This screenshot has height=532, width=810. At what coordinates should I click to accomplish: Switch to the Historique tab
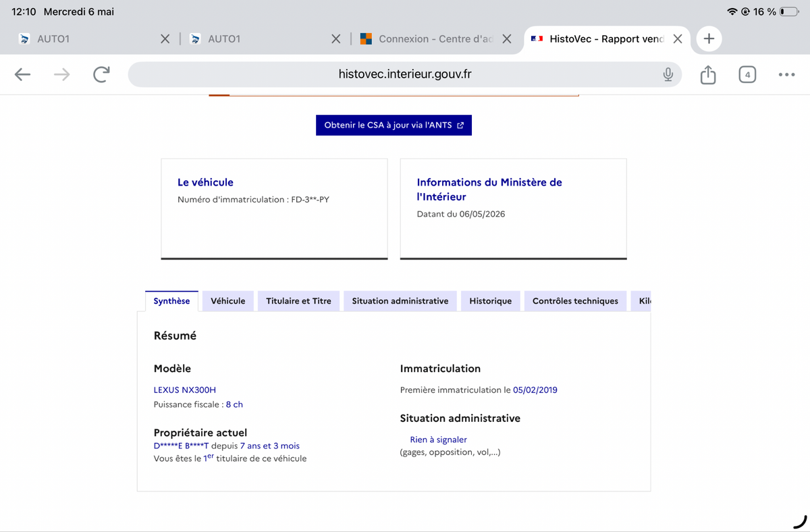click(491, 301)
